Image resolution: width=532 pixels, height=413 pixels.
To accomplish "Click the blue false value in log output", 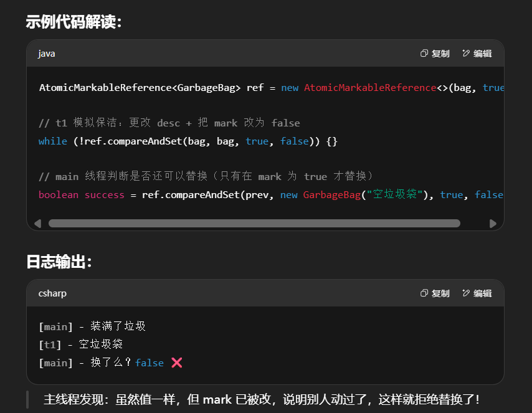I will (150, 363).
